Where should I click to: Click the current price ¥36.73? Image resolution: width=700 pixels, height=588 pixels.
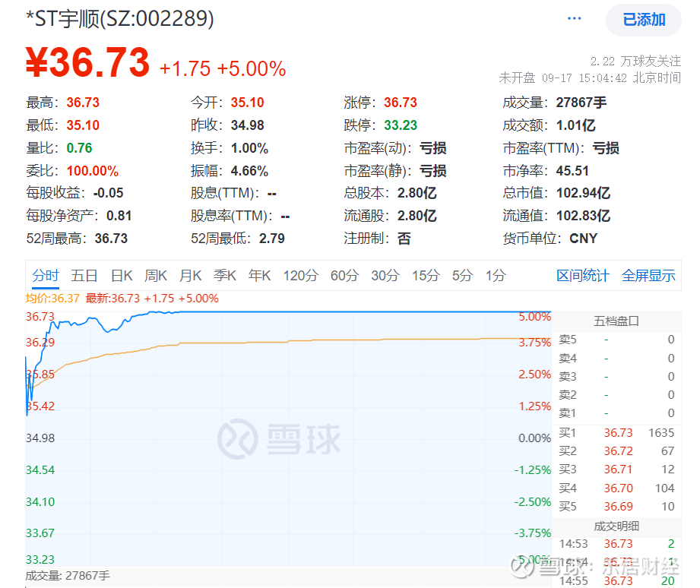point(87,62)
